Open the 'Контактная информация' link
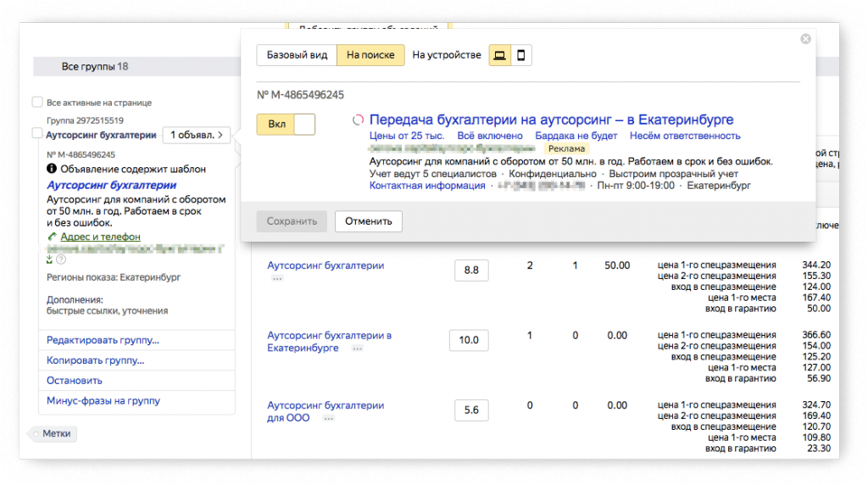868x485 pixels. tap(427, 186)
